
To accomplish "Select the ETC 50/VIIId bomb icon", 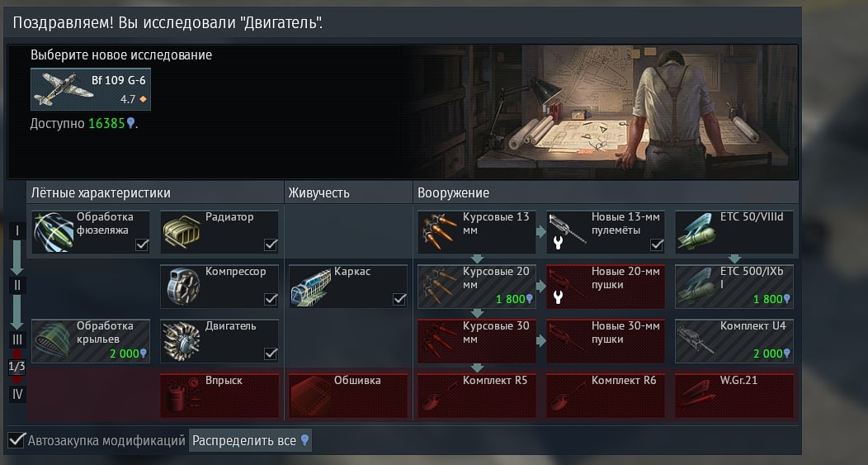I will point(696,232).
